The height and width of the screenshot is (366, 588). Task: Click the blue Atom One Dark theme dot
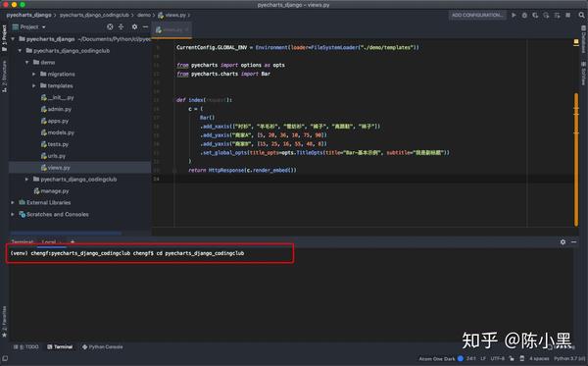461,358
